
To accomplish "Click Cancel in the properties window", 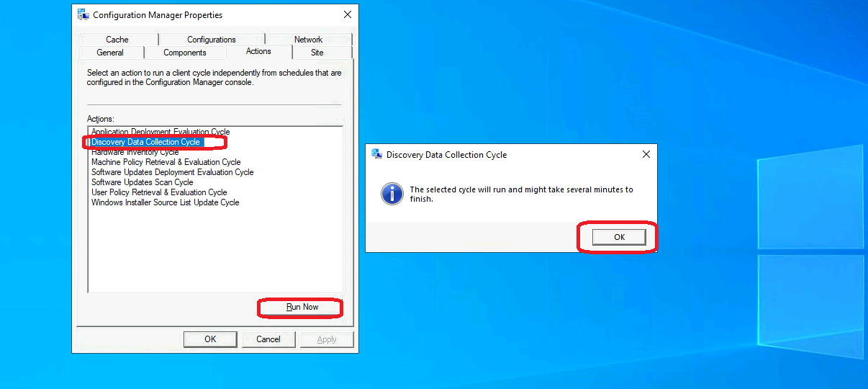I will coord(268,339).
